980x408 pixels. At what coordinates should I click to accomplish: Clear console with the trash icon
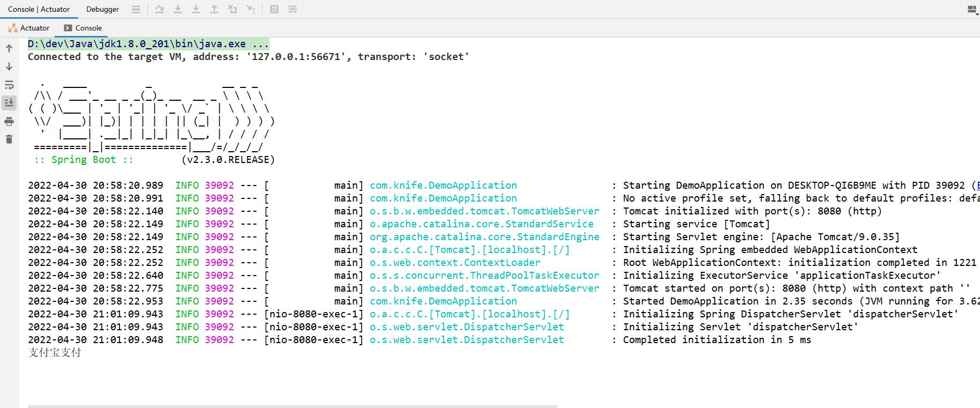coord(9,139)
